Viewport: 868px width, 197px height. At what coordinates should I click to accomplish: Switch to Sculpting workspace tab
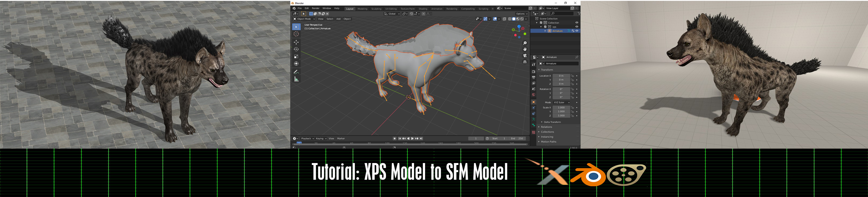(x=376, y=9)
